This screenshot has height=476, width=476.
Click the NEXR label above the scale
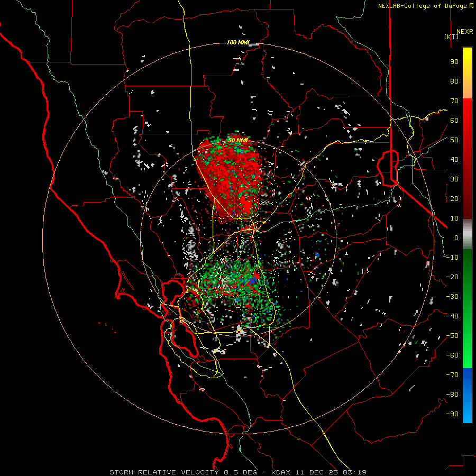(x=464, y=32)
